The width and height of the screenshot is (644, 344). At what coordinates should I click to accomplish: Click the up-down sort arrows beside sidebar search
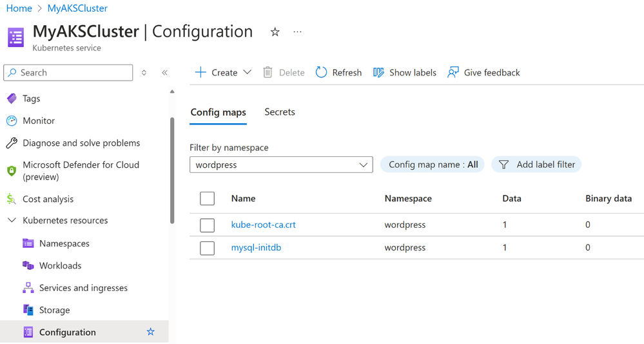tap(144, 73)
